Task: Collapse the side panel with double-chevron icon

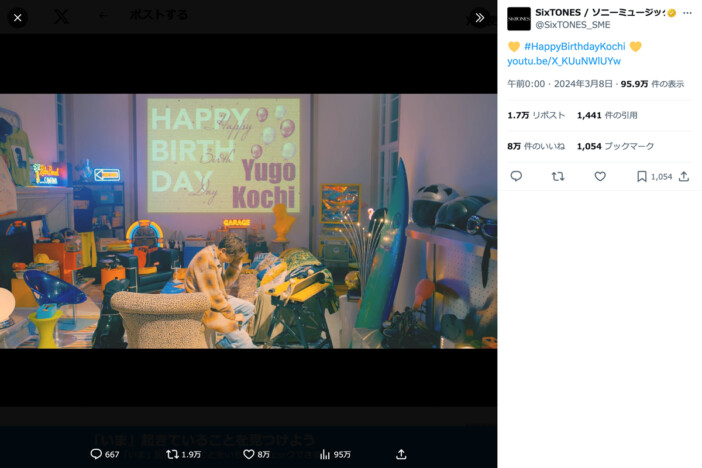Action: (479, 17)
